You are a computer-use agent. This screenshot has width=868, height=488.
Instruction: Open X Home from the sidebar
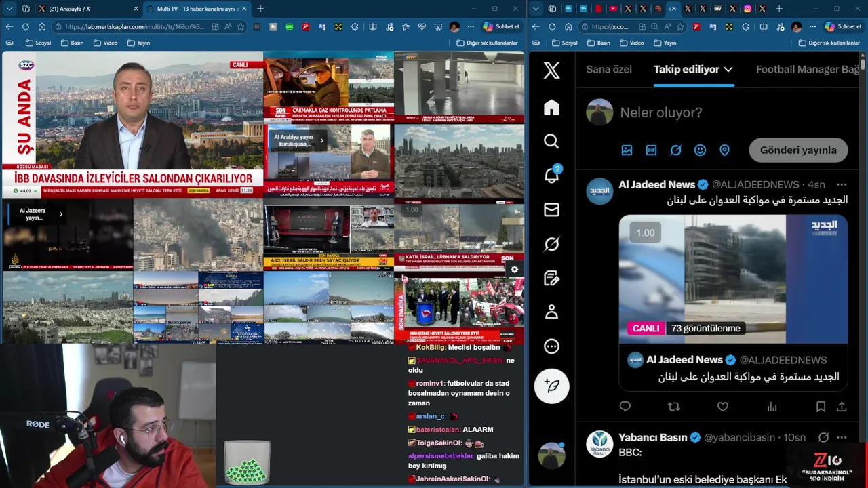pyautogui.click(x=551, y=107)
